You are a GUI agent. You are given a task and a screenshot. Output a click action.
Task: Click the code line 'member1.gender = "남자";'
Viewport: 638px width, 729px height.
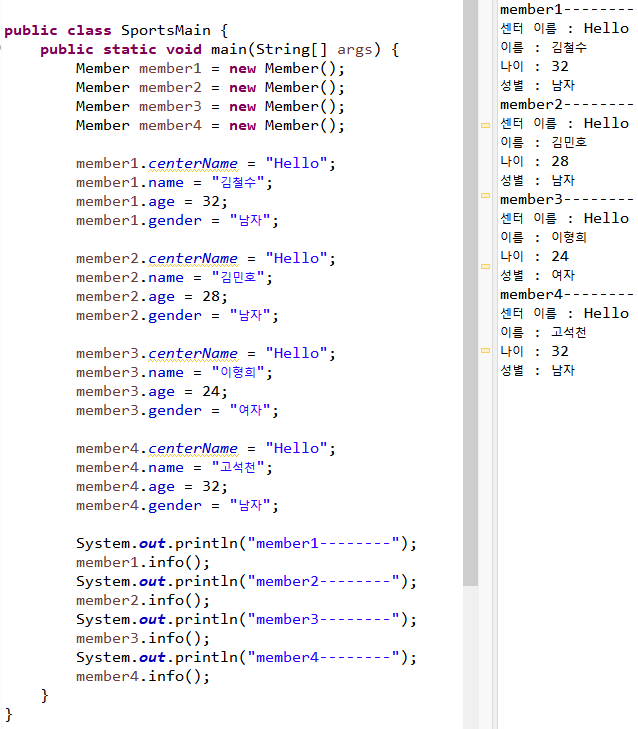177,221
